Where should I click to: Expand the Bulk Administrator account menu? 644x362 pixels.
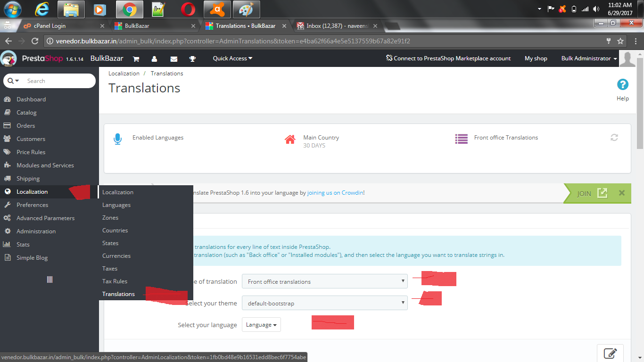589,58
